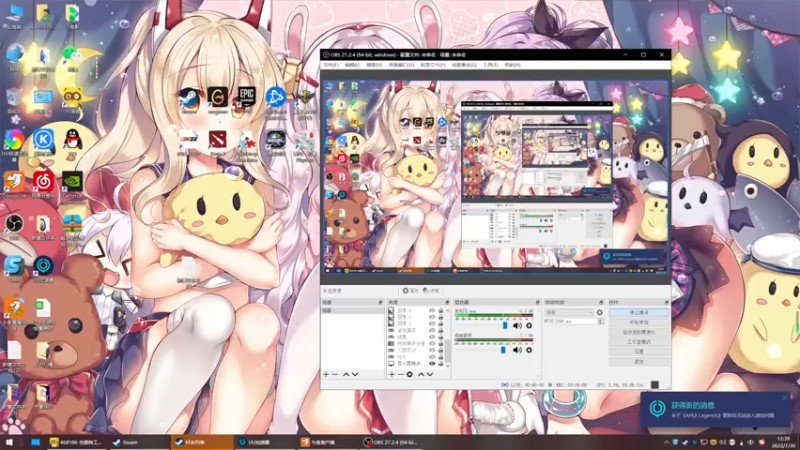Viewport: 800px width, 450px height.
Task: Toggle eye icon of 图像 3 source
Action: (432, 317)
